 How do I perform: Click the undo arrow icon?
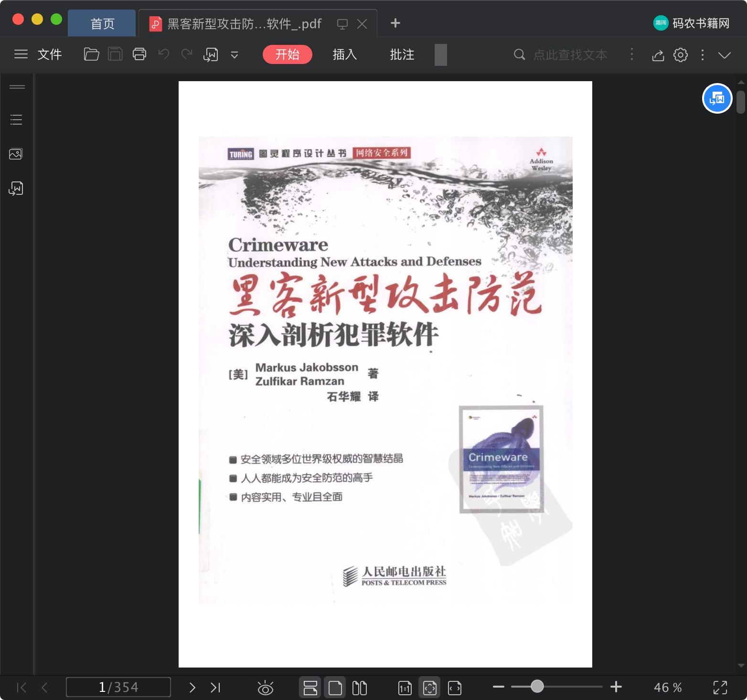pos(164,54)
